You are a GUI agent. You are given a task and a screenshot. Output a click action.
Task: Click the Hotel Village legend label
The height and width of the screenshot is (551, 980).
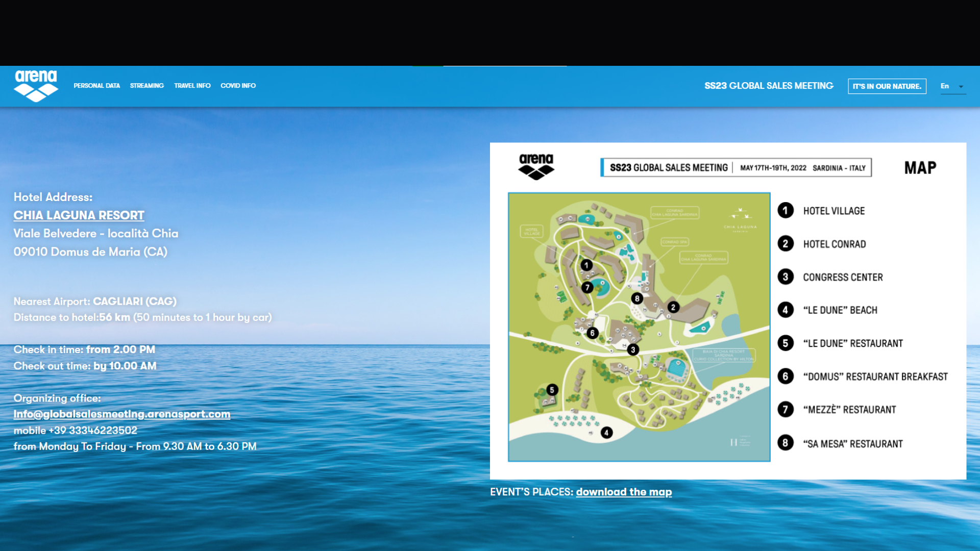[834, 211]
